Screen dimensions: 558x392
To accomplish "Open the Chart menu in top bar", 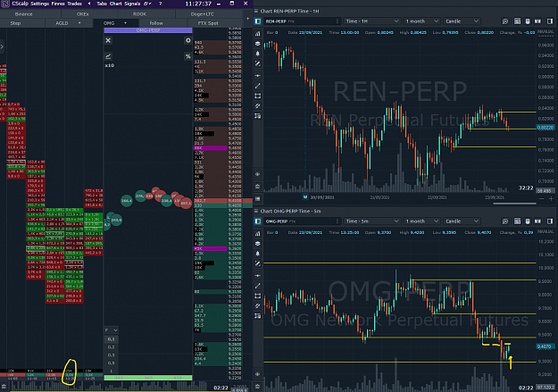I will coord(115,4).
